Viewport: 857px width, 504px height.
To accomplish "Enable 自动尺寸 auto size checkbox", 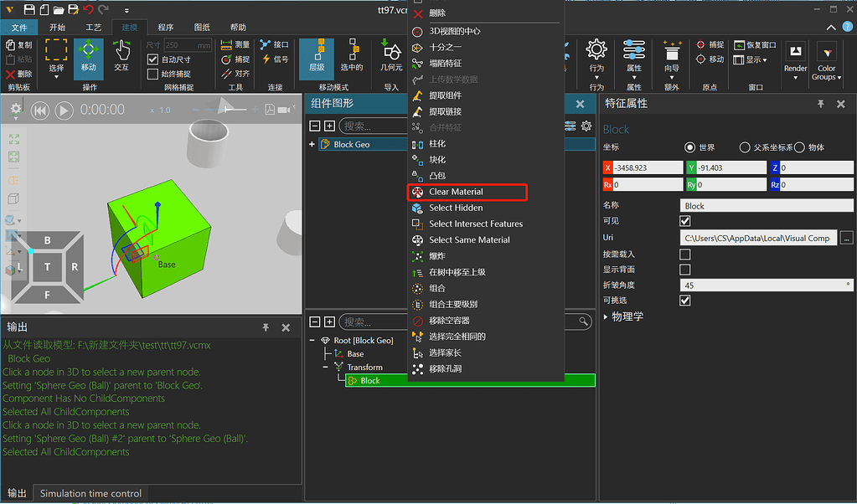I will coord(152,59).
